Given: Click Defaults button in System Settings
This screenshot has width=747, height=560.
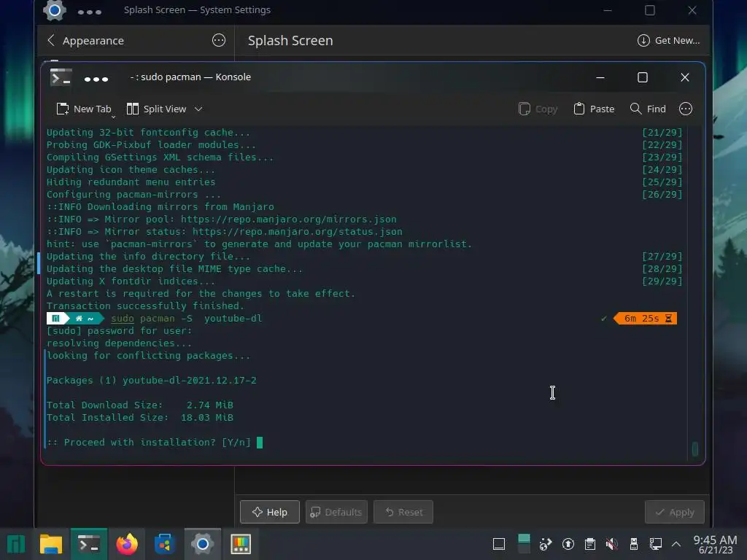Looking at the screenshot, I should click(336, 512).
